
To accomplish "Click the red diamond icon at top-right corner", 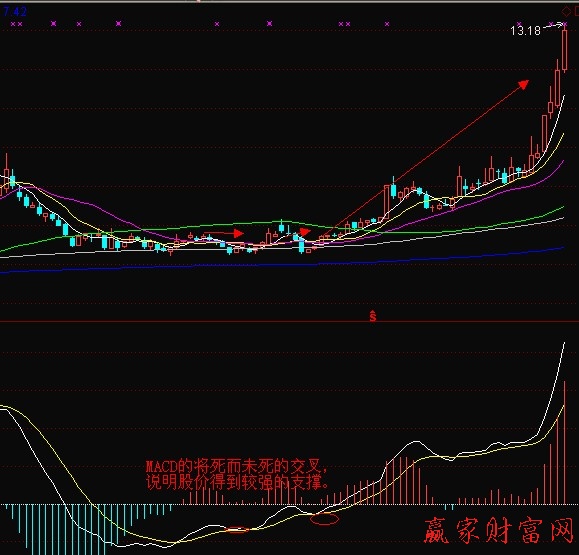I will click(x=566, y=11).
